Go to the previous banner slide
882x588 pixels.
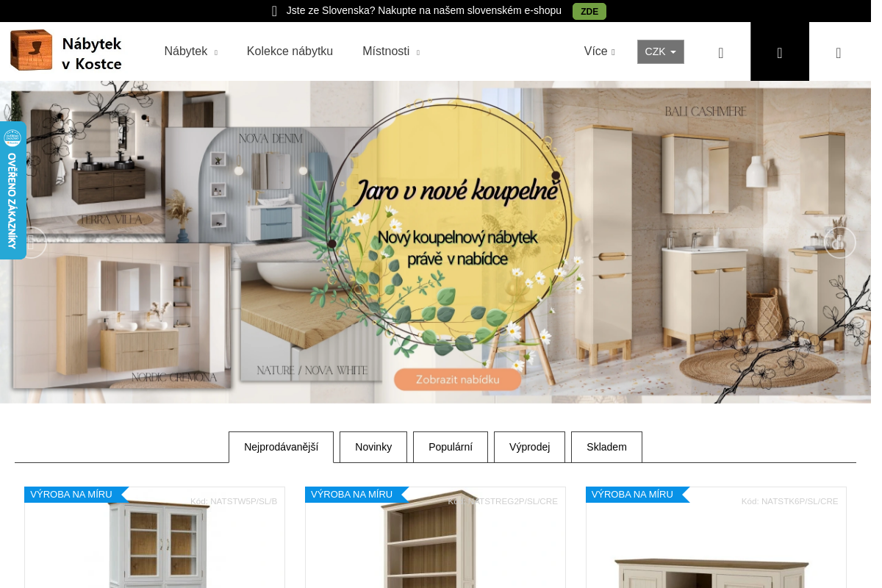coord(31,243)
